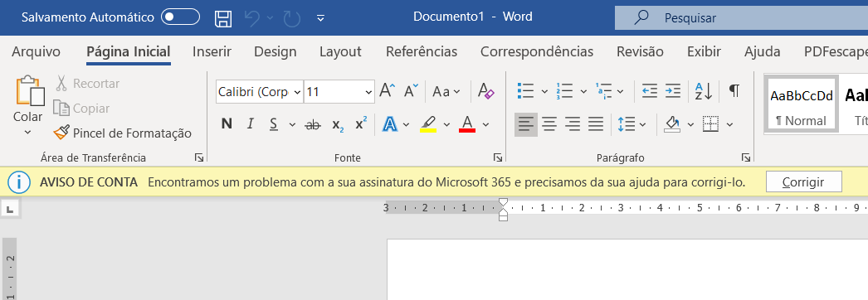
Task: Switch to the Inserir ribbon tab
Action: (212, 52)
